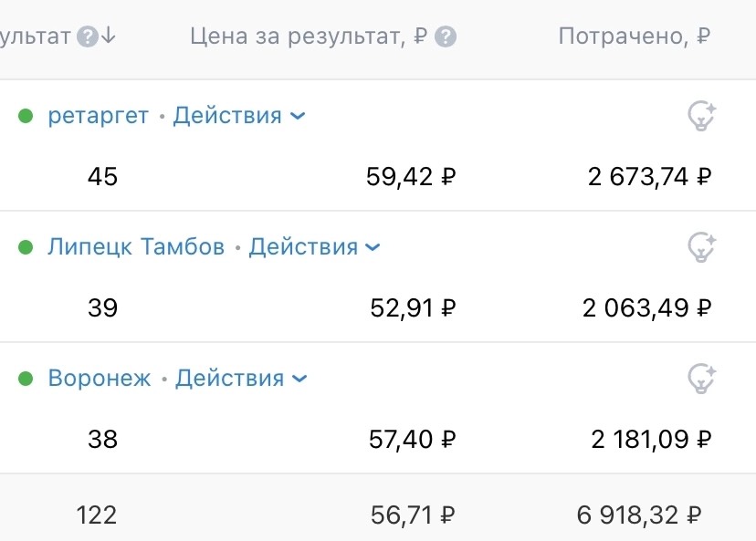
Task: Open the Воронеж campaign link
Action: point(100,379)
